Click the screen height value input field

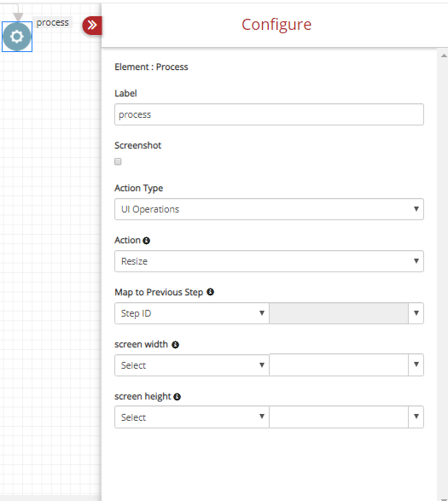click(x=339, y=417)
